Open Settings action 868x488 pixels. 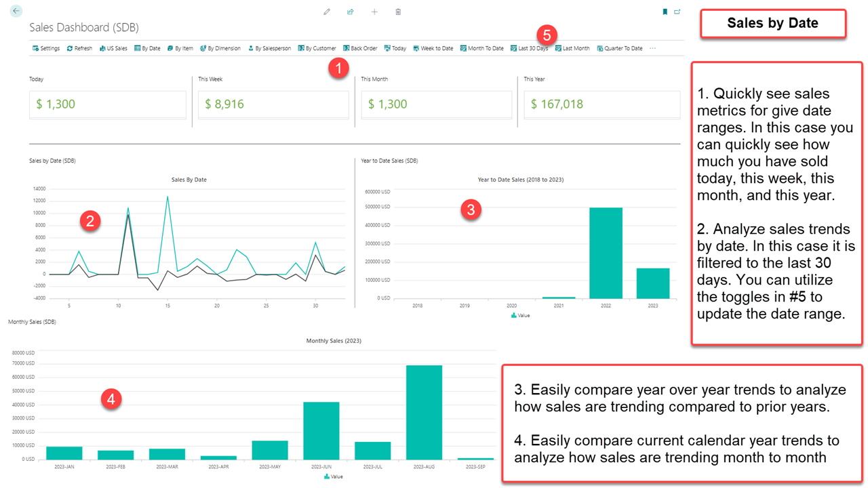tap(46, 48)
